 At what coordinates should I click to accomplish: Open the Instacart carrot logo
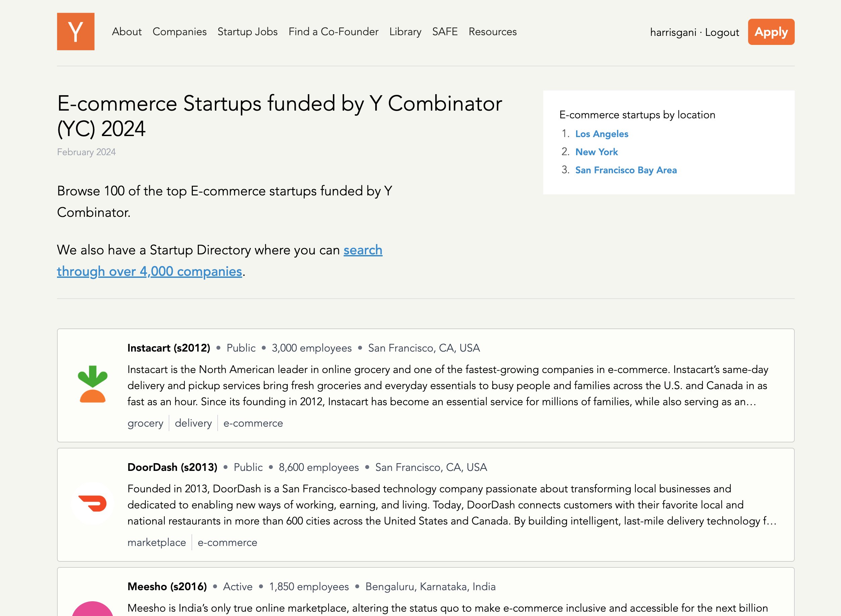(x=93, y=384)
